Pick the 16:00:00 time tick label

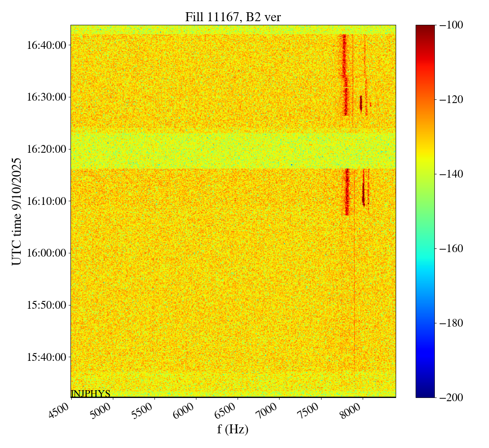point(46,253)
